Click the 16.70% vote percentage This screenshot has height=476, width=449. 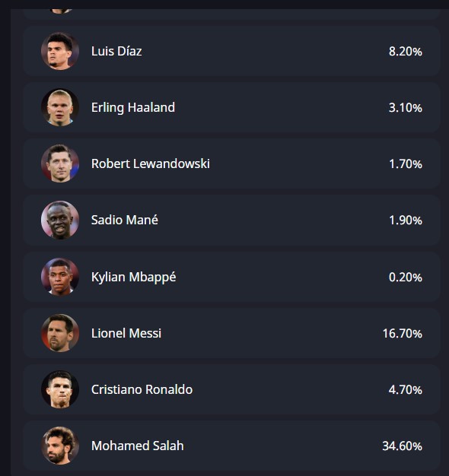(x=403, y=333)
